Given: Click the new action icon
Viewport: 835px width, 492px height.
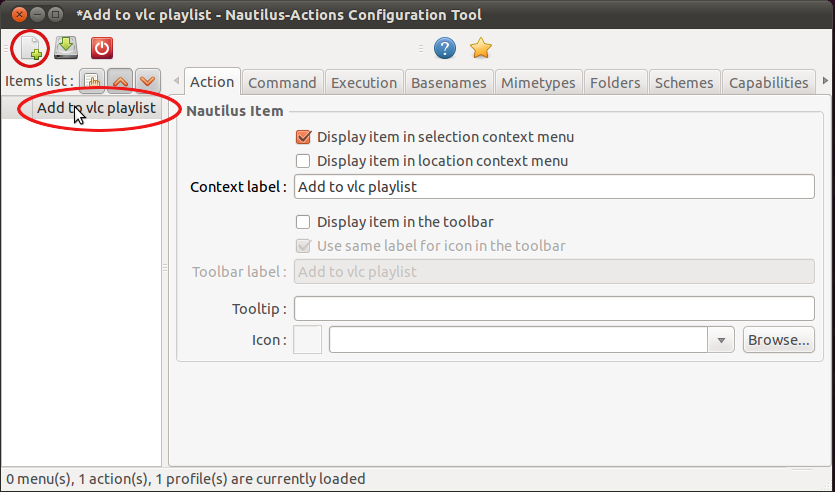Looking at the screenshot, I should click(x=33, y=48).
